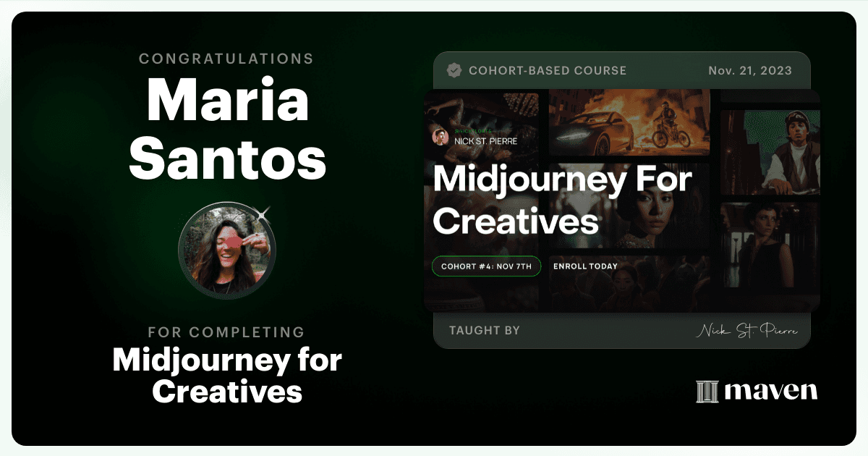Click Nick St. Pierre's small avatar icon
Image resolution: width=868 pixels, height=456 pixels.
tap(440, 136)
